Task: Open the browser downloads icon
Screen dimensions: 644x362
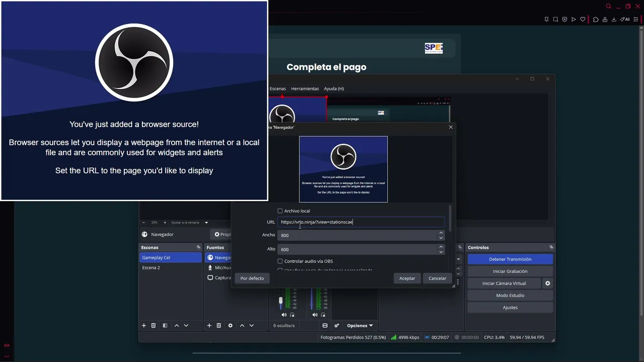Action: (x=614, y=20)
